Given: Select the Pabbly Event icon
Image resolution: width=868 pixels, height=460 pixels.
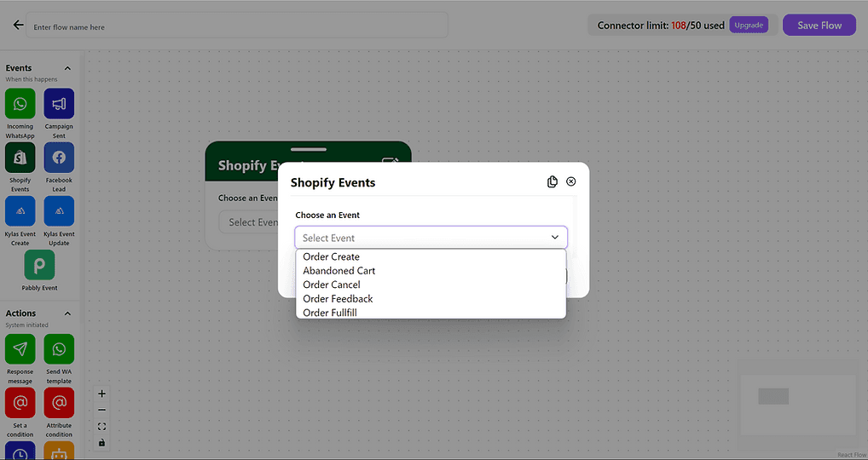Looking at the screenshot, I should coord(39,265).
